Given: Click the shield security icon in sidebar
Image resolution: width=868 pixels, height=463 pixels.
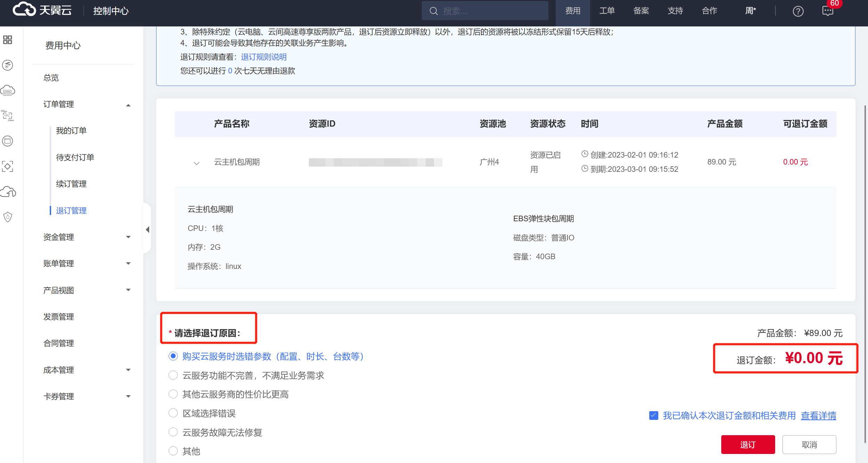Looking at the screenshot, I should [8, 217].
